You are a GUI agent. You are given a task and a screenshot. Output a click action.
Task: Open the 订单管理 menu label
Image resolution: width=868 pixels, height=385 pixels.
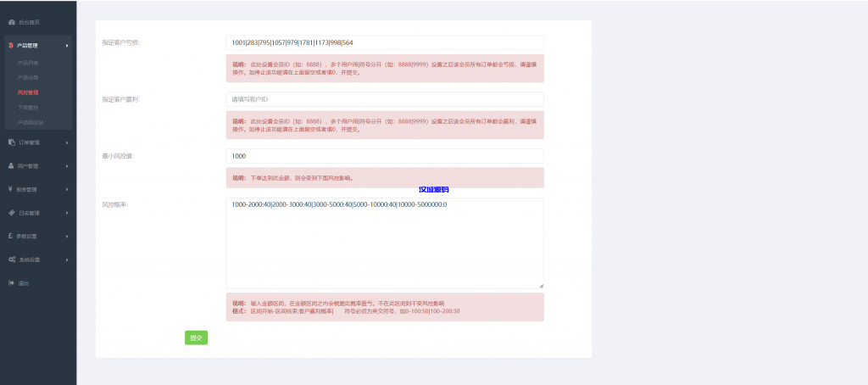pos(30,142)
